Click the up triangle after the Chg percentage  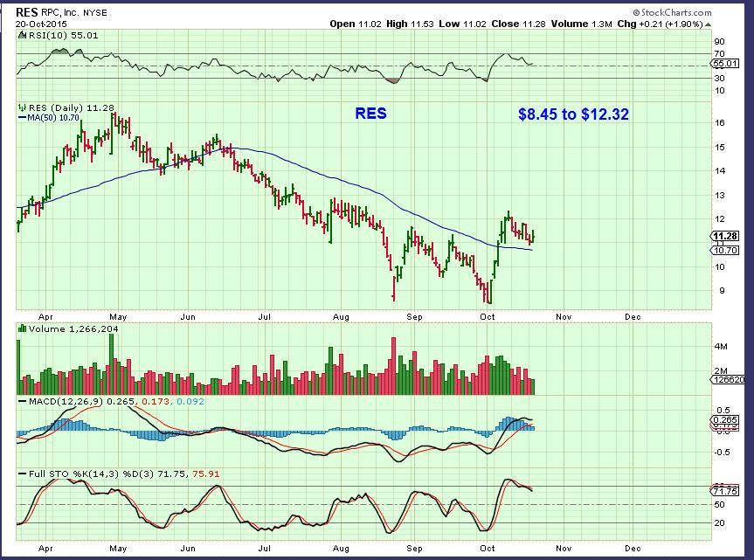pyautogui.click(x=708, y=24)
